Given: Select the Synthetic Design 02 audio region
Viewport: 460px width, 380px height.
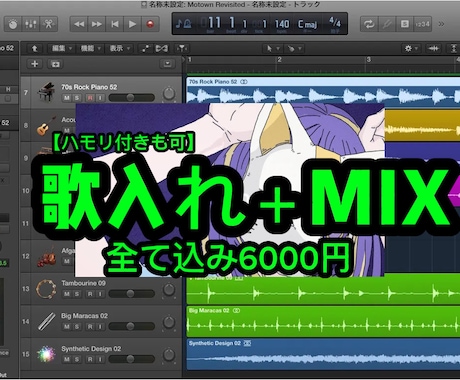Looking at the screenshot, I should (323, 355).
